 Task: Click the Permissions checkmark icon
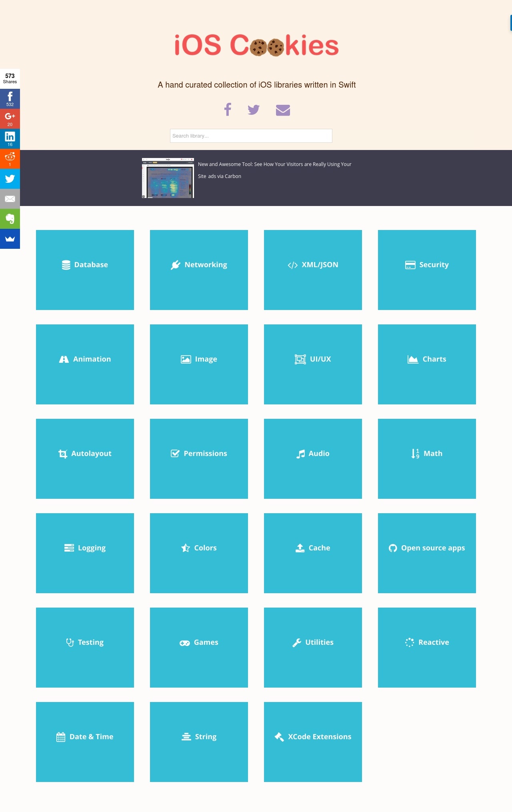point(175,453)
